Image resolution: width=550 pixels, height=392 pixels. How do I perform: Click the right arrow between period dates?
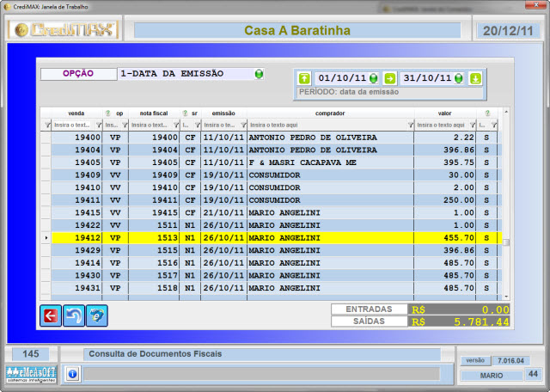coord(389,78)
